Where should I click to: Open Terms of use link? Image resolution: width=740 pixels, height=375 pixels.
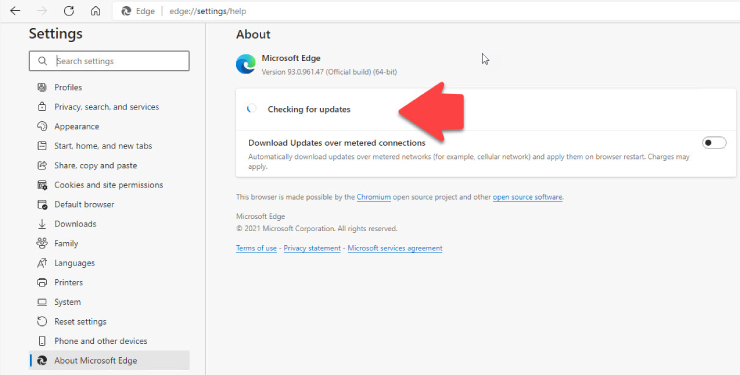click(x=256, y=248)
